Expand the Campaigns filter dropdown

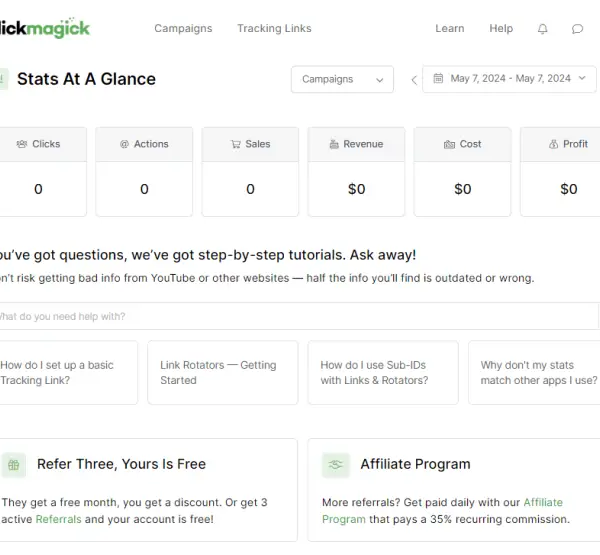click(342, 79)
